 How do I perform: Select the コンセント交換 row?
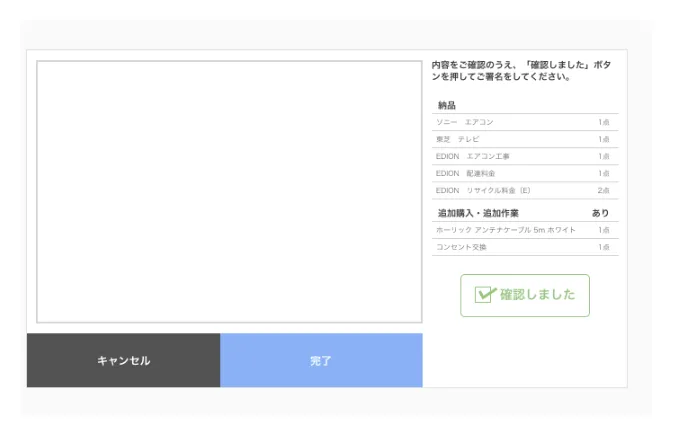click(524, 247)
